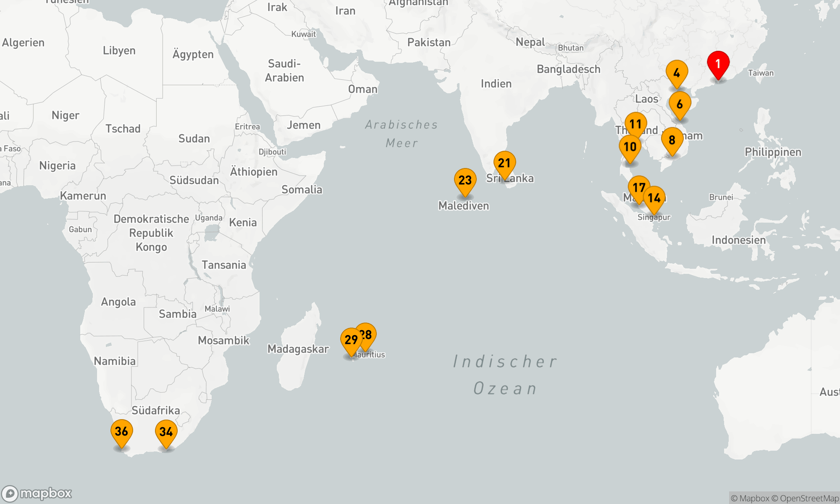Click map marker number 6

tap(680, 104)
